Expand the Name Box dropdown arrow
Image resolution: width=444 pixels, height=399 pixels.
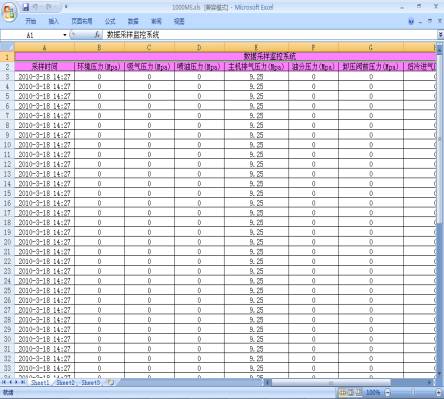tap(65, 35)
